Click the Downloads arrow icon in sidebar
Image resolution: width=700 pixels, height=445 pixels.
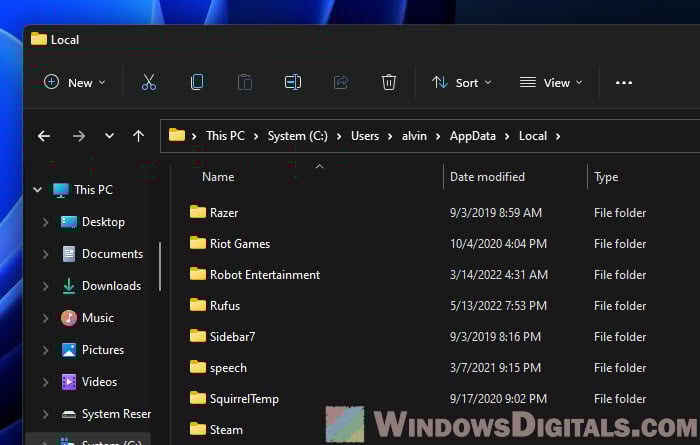pos(69,286)
